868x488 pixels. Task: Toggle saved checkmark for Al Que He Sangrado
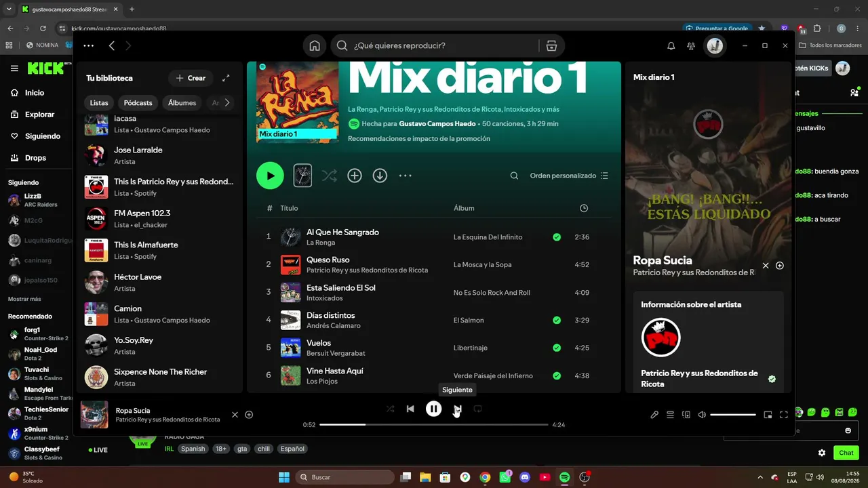click(x=557, y=237)
